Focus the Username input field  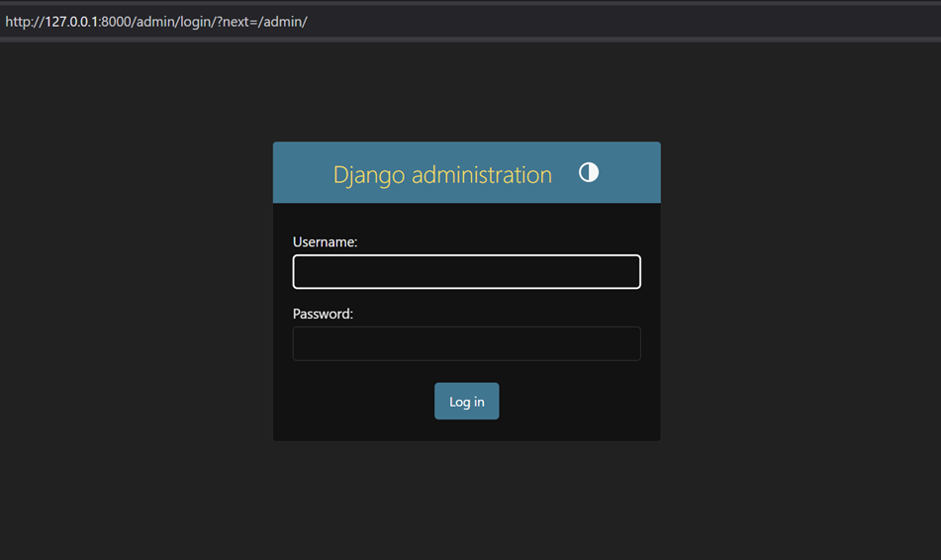[x=466, y=272]
